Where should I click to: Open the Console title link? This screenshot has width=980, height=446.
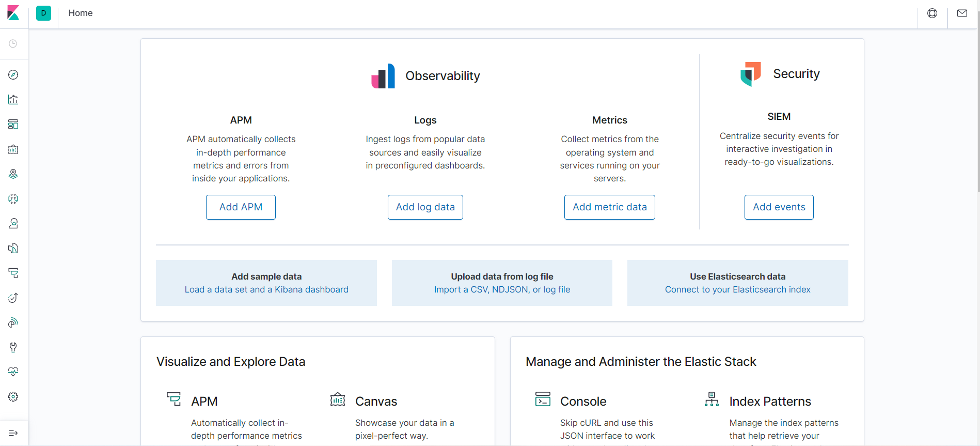pyautogui.click(x=583, y=402)
